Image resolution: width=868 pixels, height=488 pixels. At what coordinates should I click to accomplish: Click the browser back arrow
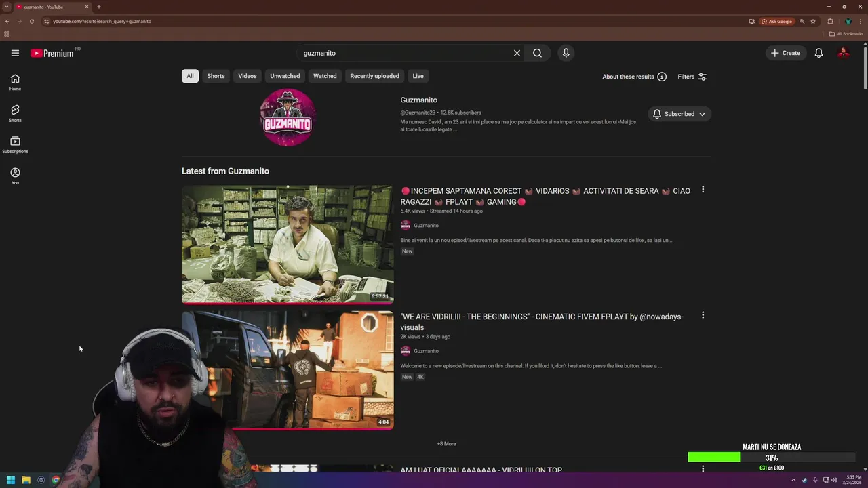(7, 21)
